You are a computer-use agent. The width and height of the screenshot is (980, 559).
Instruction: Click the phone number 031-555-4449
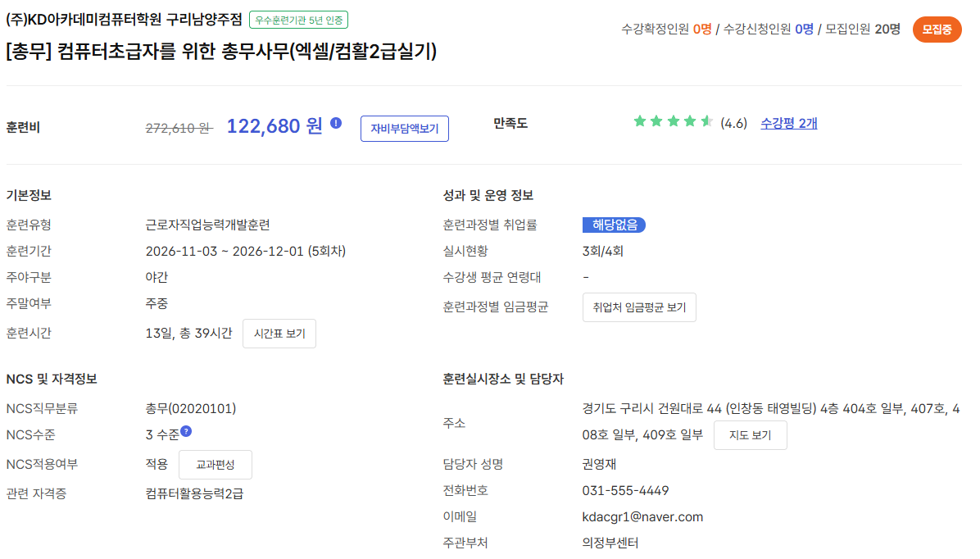coord(626,491)
